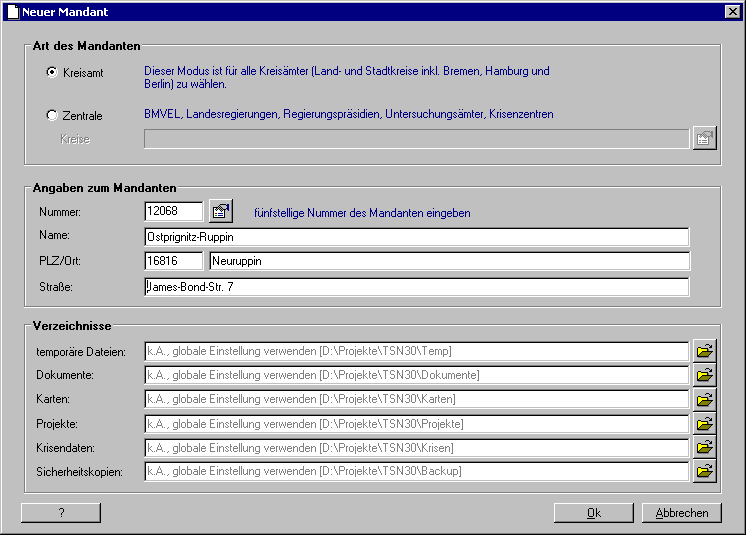746x535 pixels.
Task: Browse folder for Sicherheitskopien directory
Action: (705, 471)
